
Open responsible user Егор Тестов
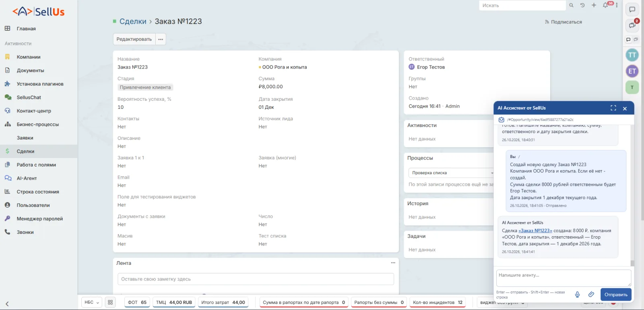point(431,67)
